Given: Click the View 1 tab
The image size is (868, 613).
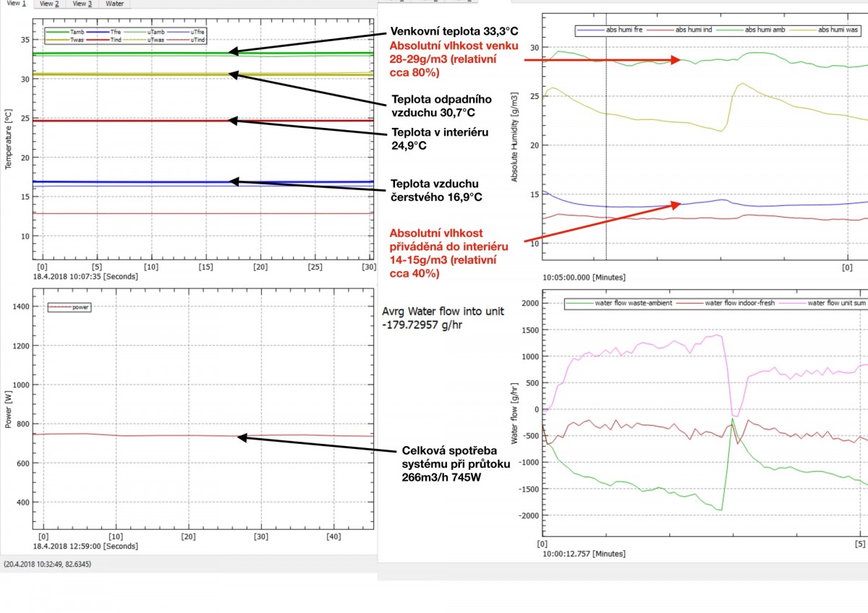Looking at the screenshot, I should 17,4.
